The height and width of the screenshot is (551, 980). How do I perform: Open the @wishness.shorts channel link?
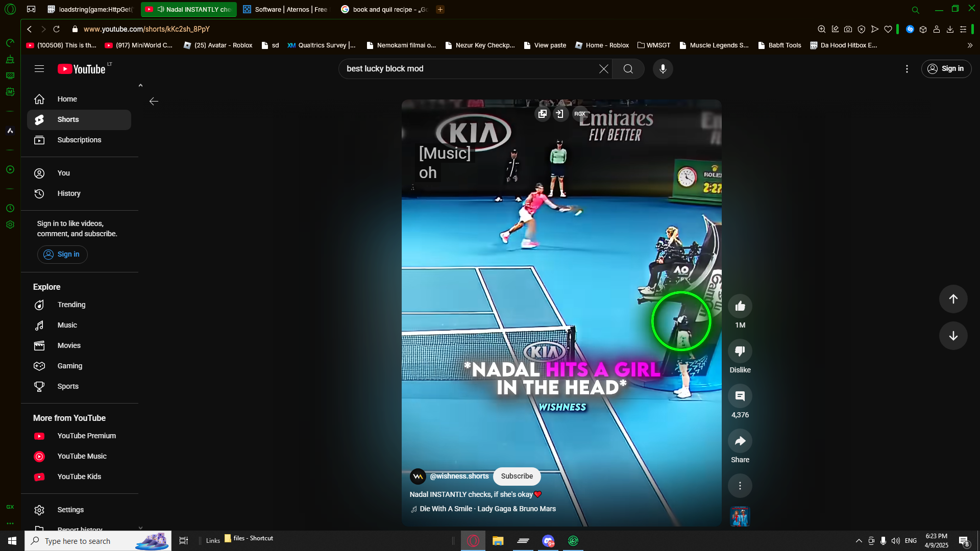tap(459, 476)
